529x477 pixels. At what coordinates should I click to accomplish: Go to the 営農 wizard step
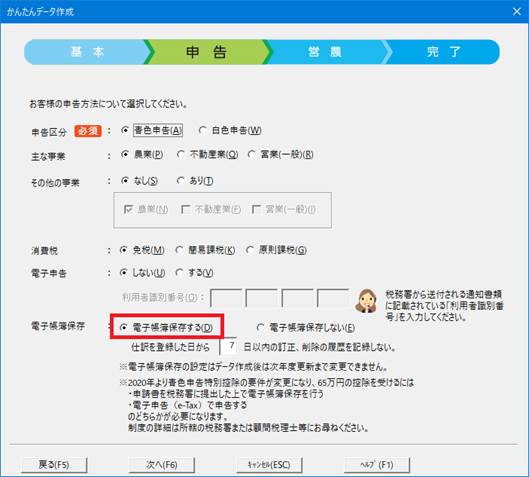pos(326,52)
